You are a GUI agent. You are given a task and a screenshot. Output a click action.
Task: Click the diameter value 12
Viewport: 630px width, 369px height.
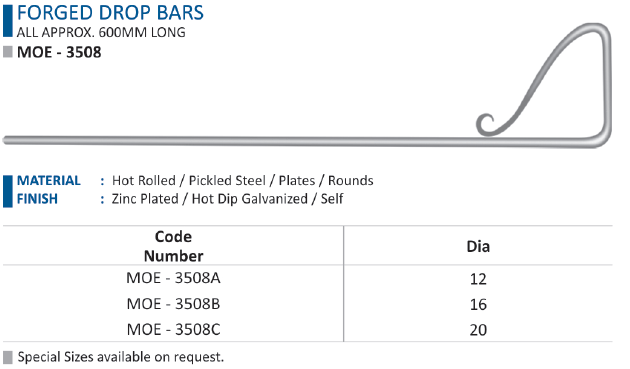coord(478,279)
